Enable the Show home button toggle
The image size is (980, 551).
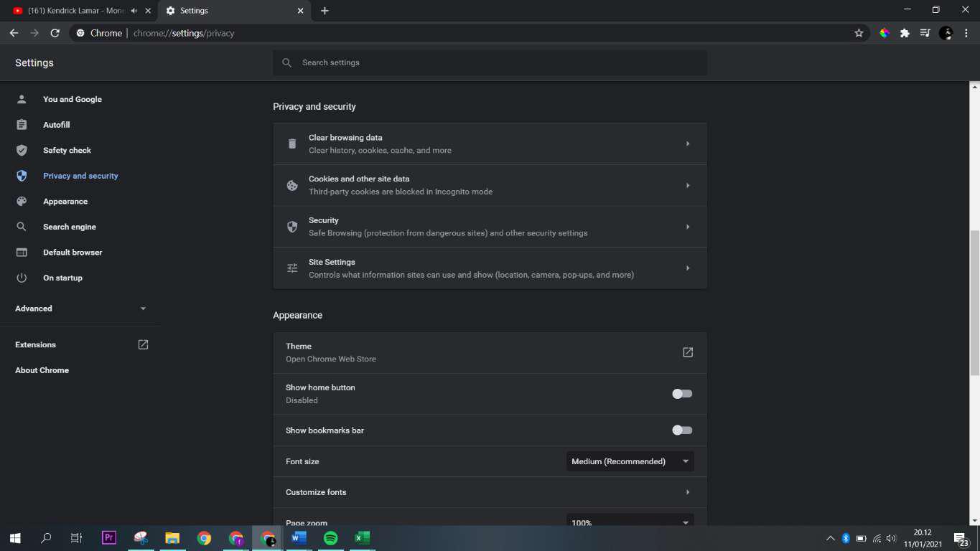pyautogui.click(x=681, y=394)
